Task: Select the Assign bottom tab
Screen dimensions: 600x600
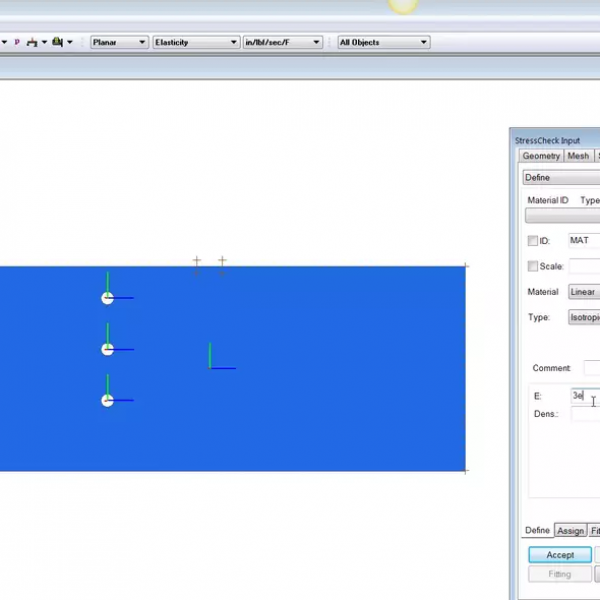Action: coord(571,531)
